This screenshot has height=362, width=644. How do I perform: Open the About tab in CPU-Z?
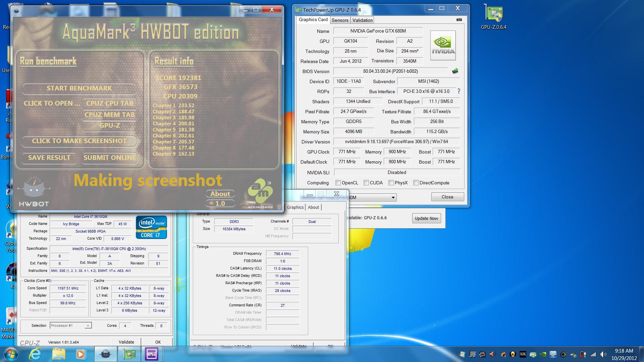point(313,207)
